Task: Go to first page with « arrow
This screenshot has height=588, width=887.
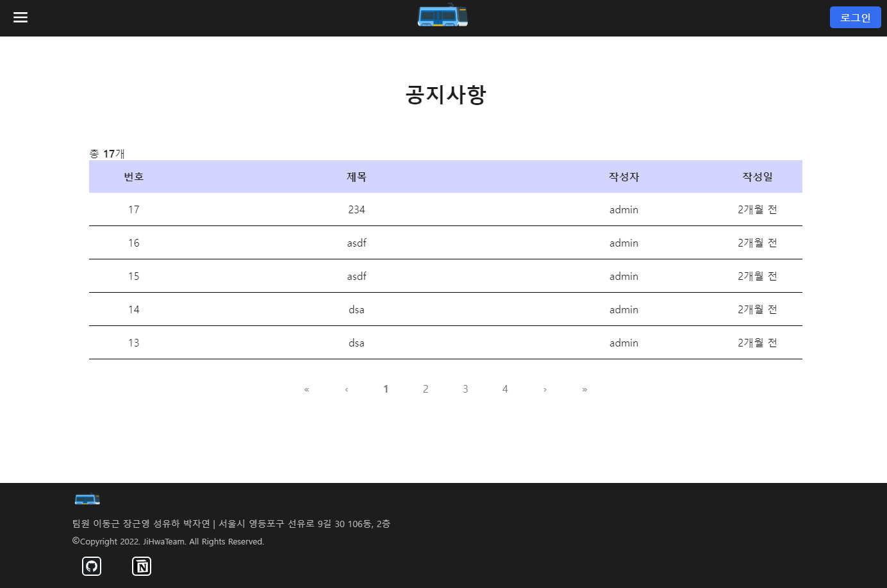Action: click(306, 389)
